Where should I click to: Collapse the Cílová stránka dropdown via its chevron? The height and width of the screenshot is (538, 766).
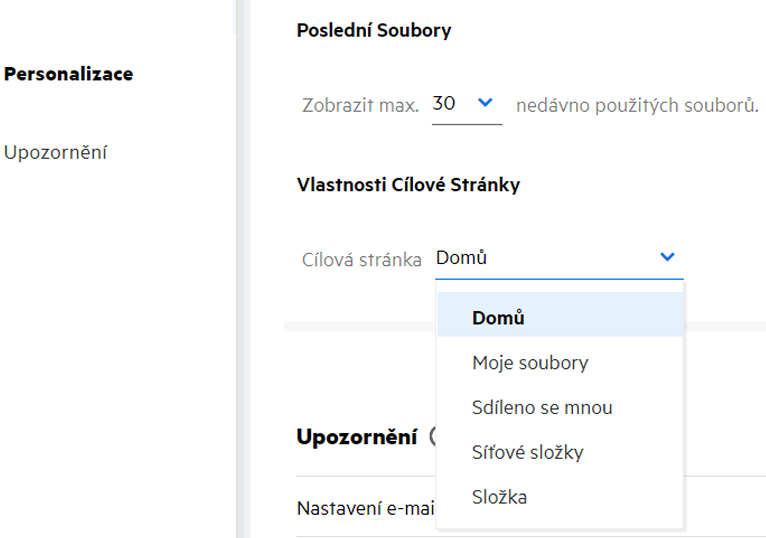667,257
